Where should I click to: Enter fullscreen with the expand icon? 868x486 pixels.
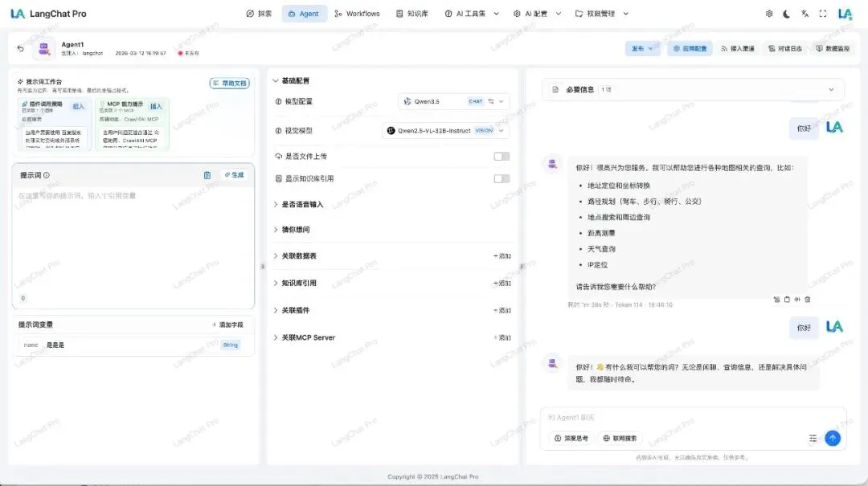pos(823,14)
